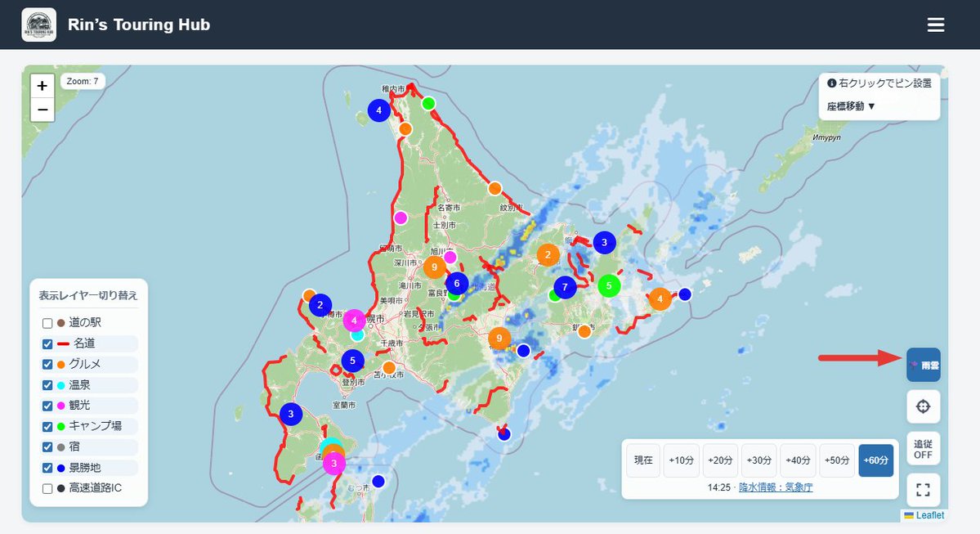Select the +30分 forecast time
This screenshot has height=534, width=980.
coord(759,460)
